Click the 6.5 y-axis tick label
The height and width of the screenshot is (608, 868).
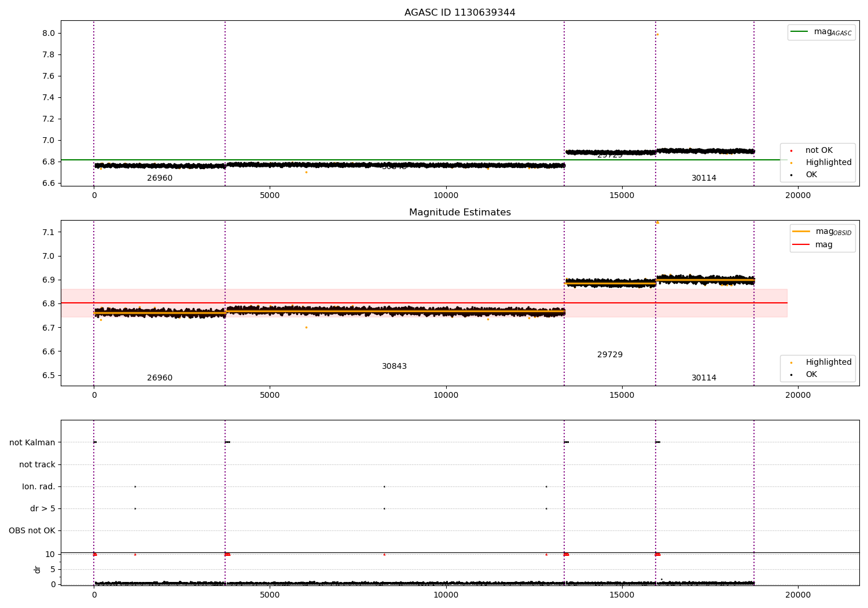[49, 375]
